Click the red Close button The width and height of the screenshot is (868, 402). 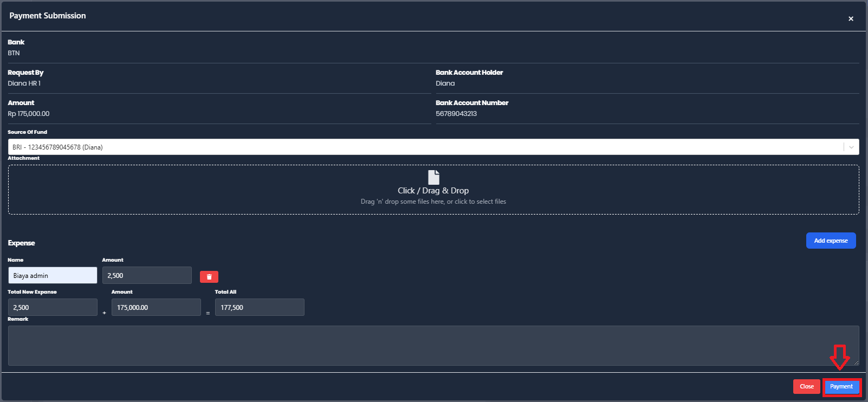click(x=806, y=386)
